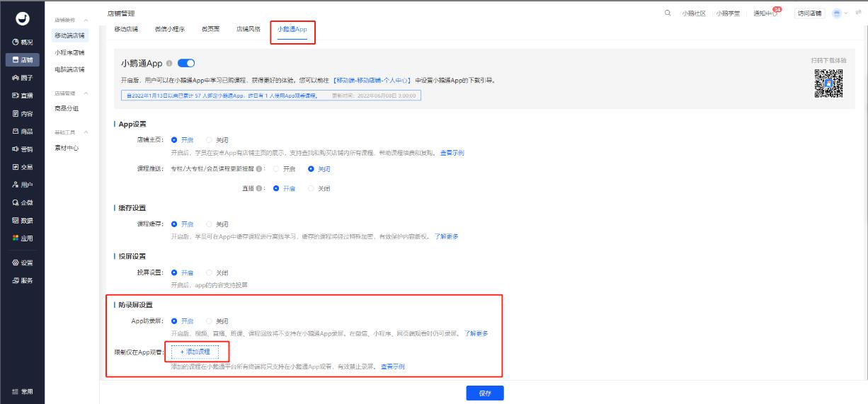Open 圈子 section in the sidebar
The height and width of the screenshot is (404, 868).
tap(22, 78)
